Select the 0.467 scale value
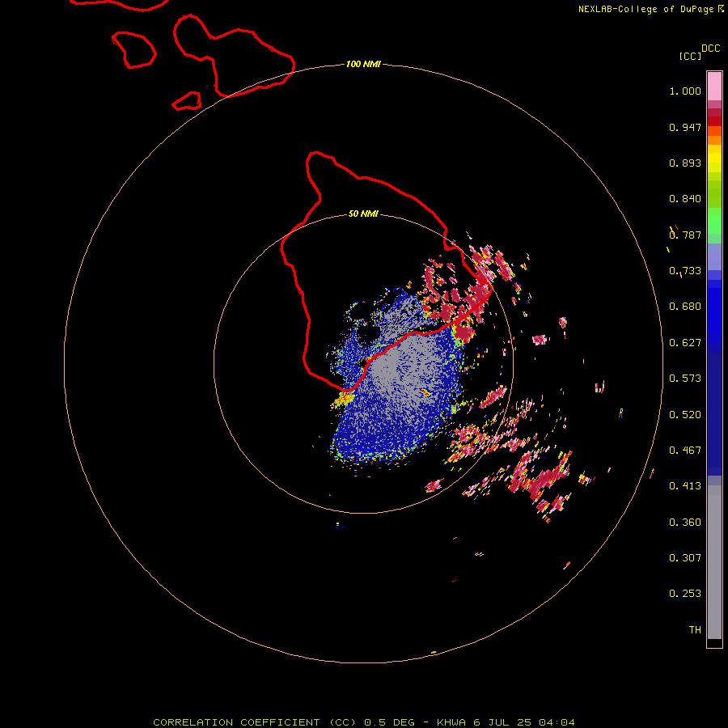 pos(685,451)
